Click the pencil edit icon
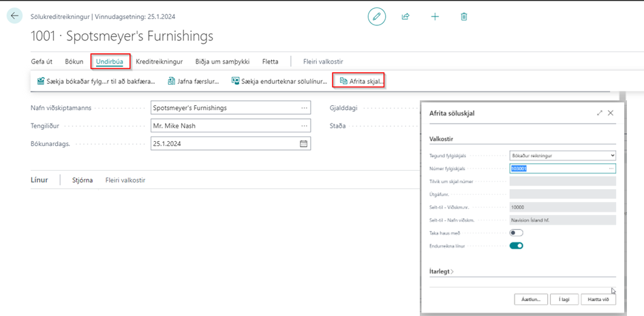Screen dimensions: 644x316 (377, 16)
